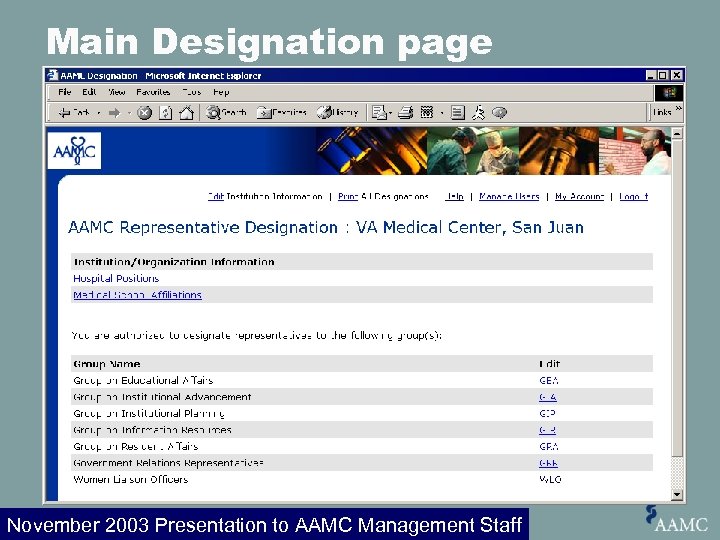Open the Favorites toolbar button

tap(281, 112)
